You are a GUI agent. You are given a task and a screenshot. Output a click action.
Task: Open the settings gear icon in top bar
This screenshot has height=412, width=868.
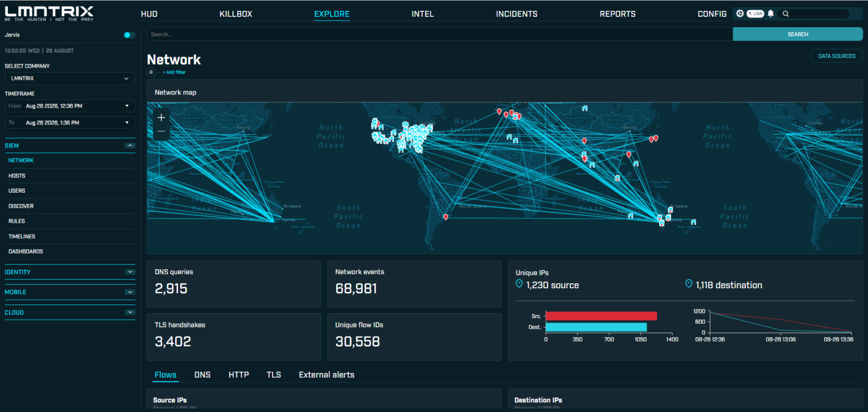[x=740, y=14]
